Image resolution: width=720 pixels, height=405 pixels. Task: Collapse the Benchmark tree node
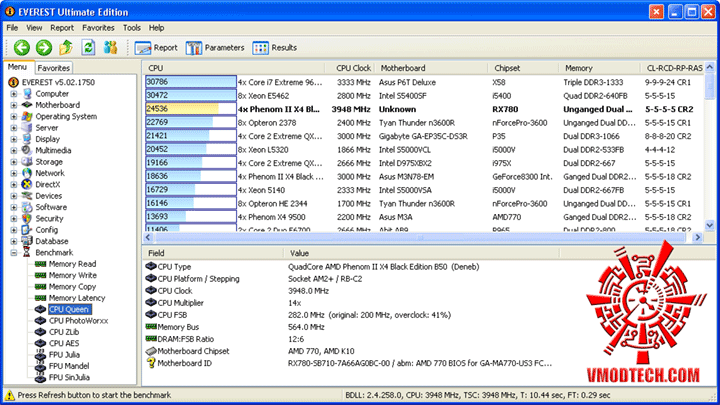point(14,253)
